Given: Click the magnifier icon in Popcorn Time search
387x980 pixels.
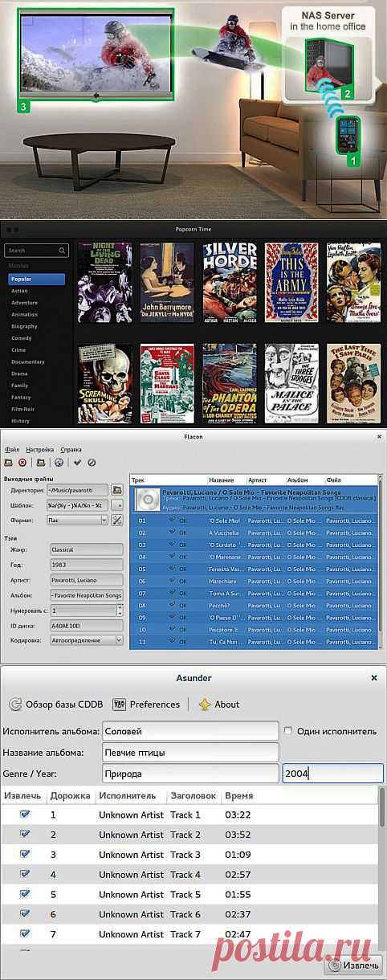Looking at the screenshot, I should pos(63,250).
